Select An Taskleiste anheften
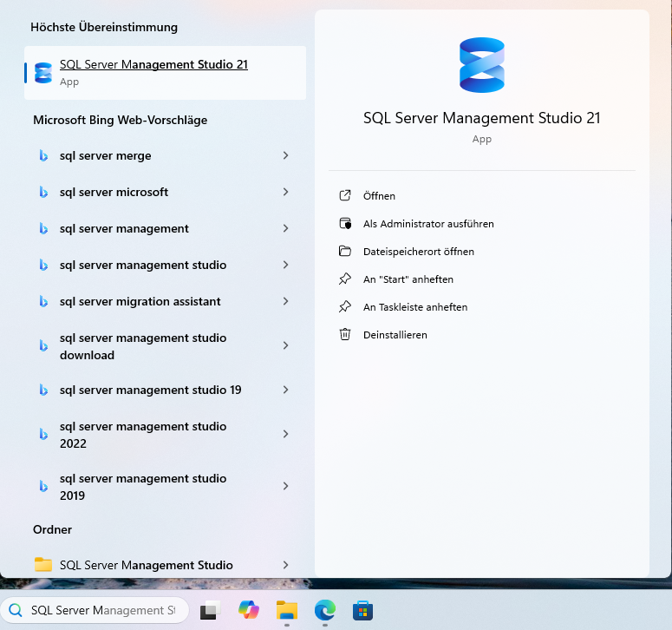Screen dimensions: 672x630 [482, 307]
